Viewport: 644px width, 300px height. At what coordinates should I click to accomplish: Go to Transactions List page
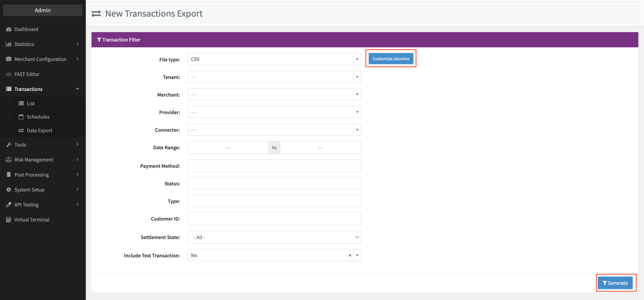[x=30, y=104]
